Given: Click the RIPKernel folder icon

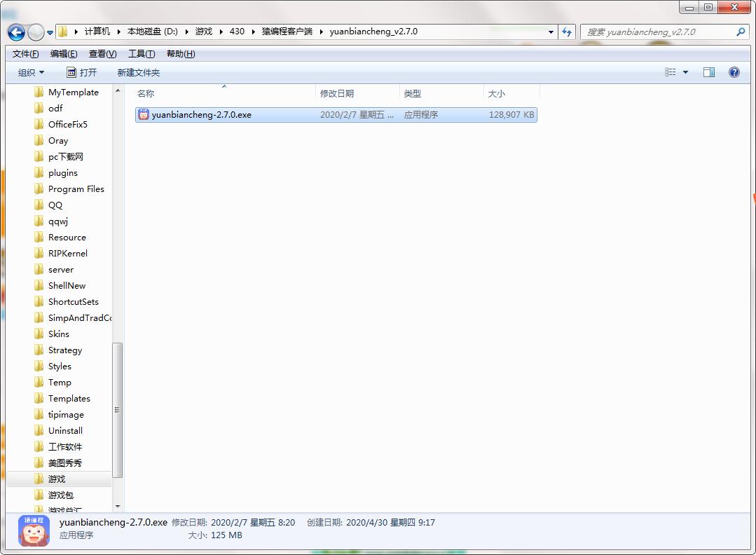Looking at the screenshot, I should (39, 253).
